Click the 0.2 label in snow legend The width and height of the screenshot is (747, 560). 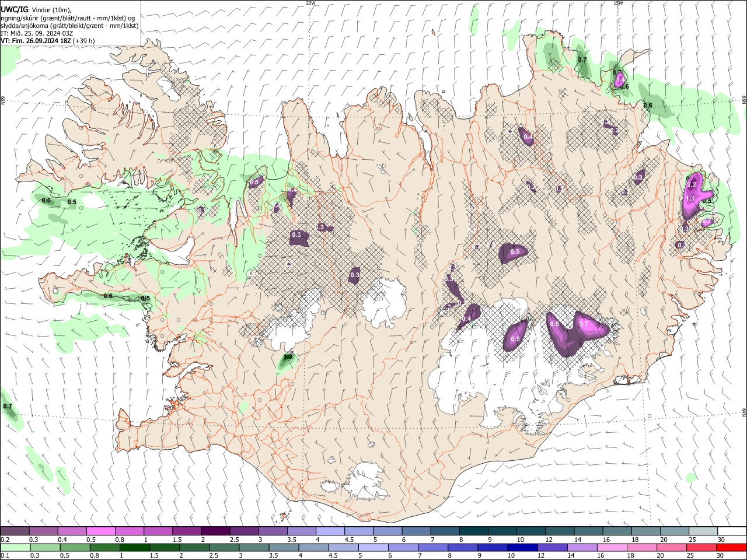point(5,540)
